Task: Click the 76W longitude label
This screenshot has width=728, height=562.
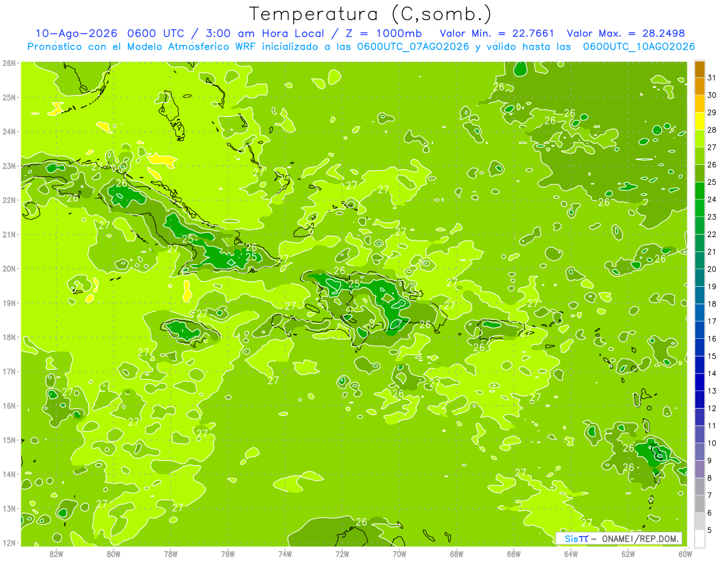Action: [228, 554]
